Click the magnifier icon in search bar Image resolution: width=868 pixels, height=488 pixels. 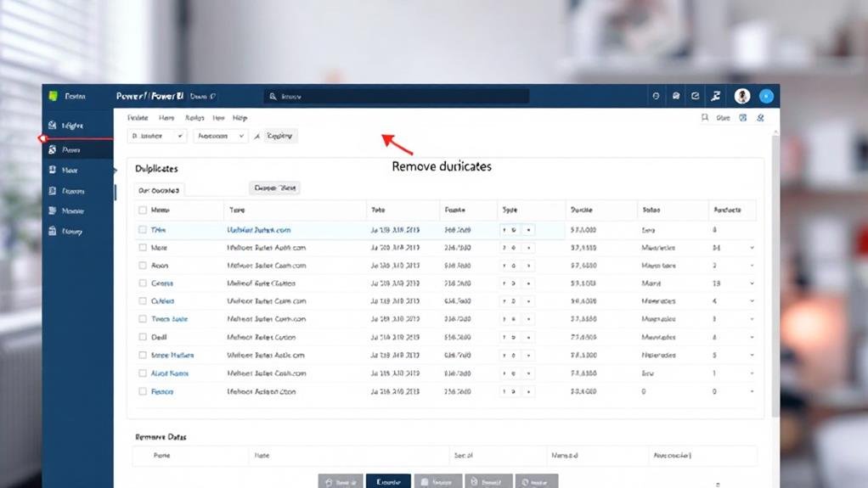(x=273, y=96)
